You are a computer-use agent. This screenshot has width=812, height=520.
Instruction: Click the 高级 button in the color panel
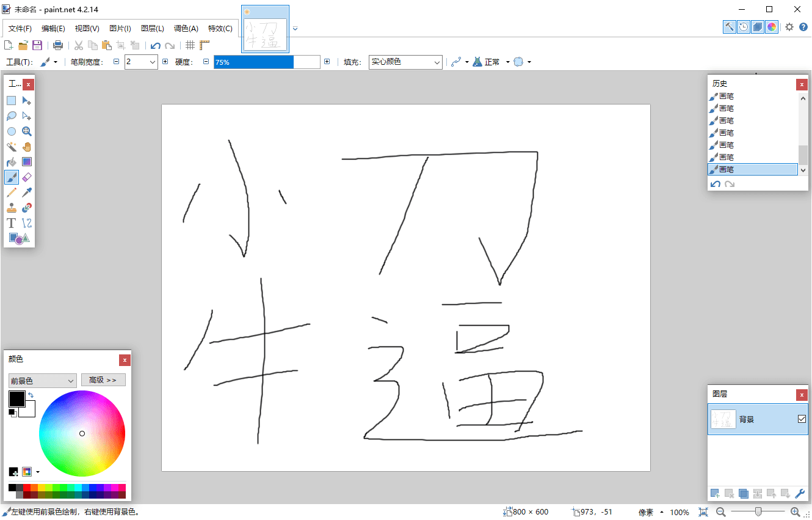point(103,379)
